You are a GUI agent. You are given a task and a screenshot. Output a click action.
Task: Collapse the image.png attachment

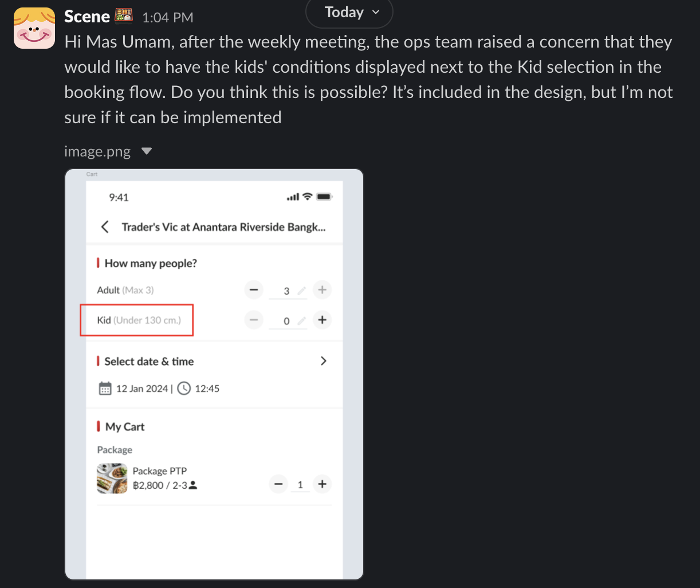tap(147, 151)
